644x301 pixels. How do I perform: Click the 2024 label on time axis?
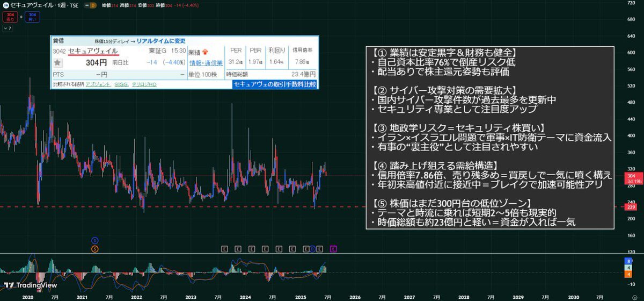pos(245,296)
